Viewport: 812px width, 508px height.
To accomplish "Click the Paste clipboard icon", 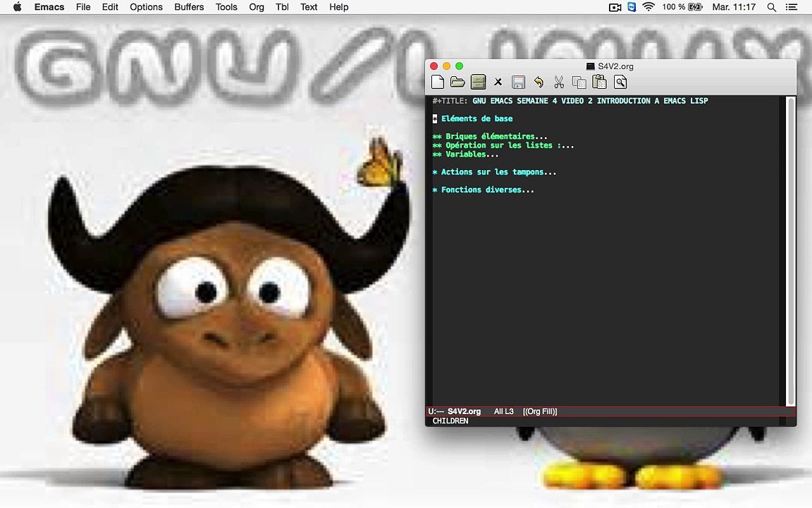I will point(599,82).
